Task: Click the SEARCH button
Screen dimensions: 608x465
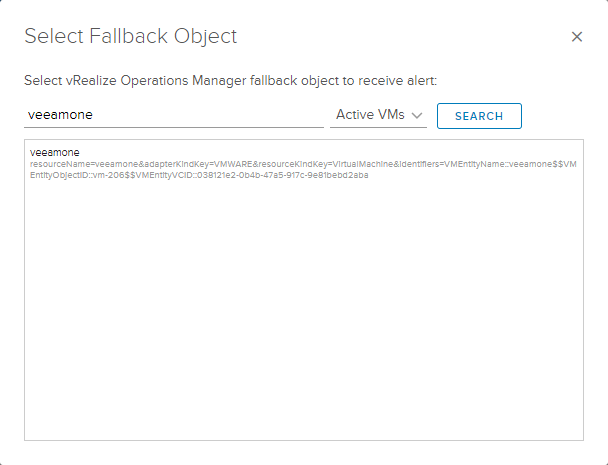Action: coord(478,116)
